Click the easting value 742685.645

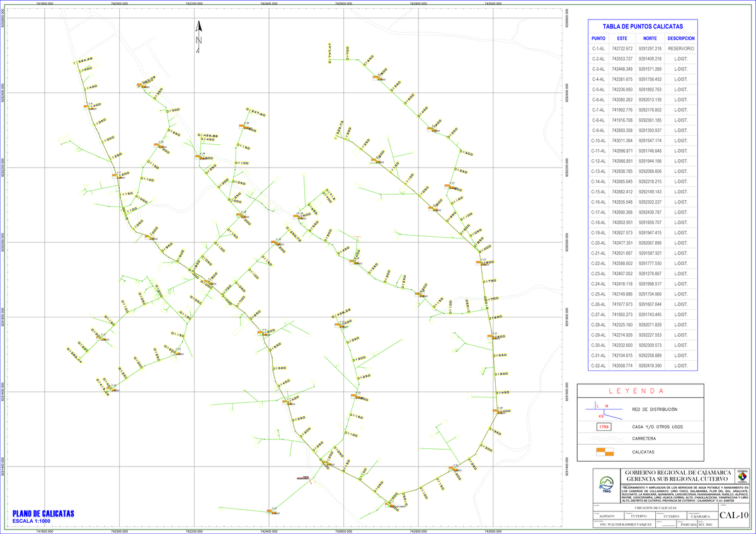pyautogui.click(x=622, y=181)
